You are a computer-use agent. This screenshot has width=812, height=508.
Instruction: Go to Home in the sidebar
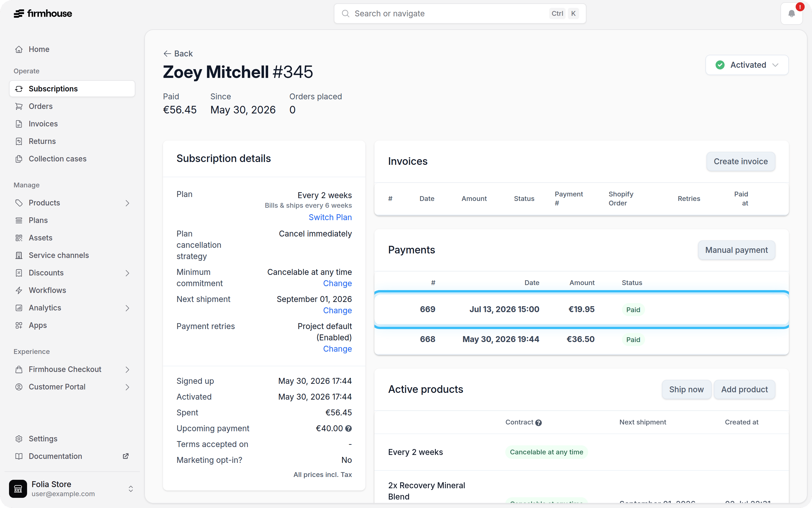point(72,49)
